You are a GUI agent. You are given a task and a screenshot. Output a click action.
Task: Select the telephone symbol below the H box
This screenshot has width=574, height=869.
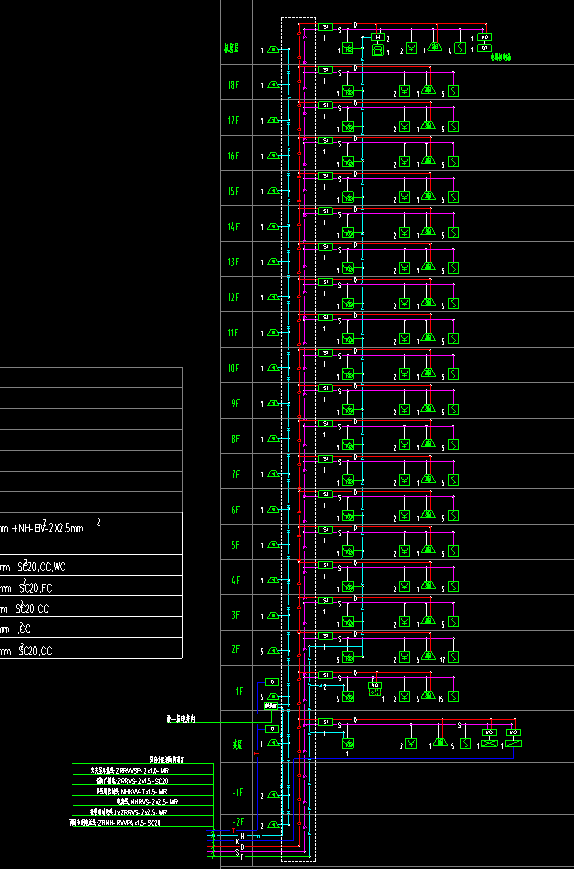pyautogui.click(x=377, y=50)
